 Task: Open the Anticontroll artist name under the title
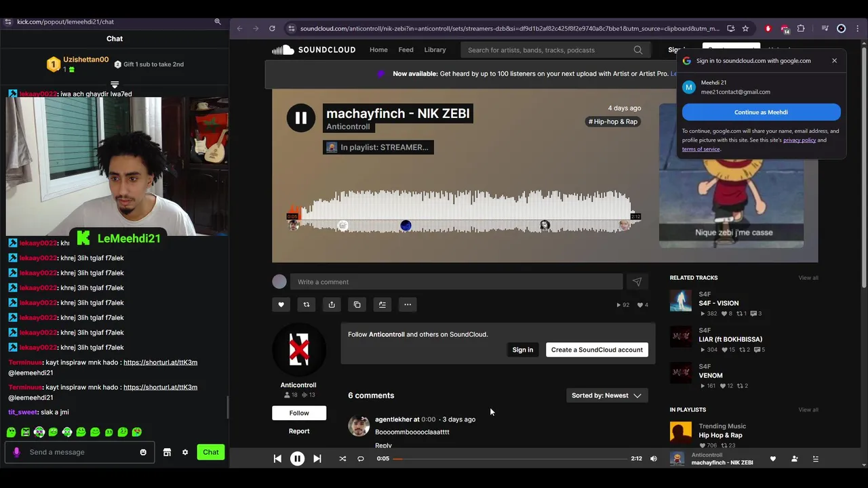(348, 127)
